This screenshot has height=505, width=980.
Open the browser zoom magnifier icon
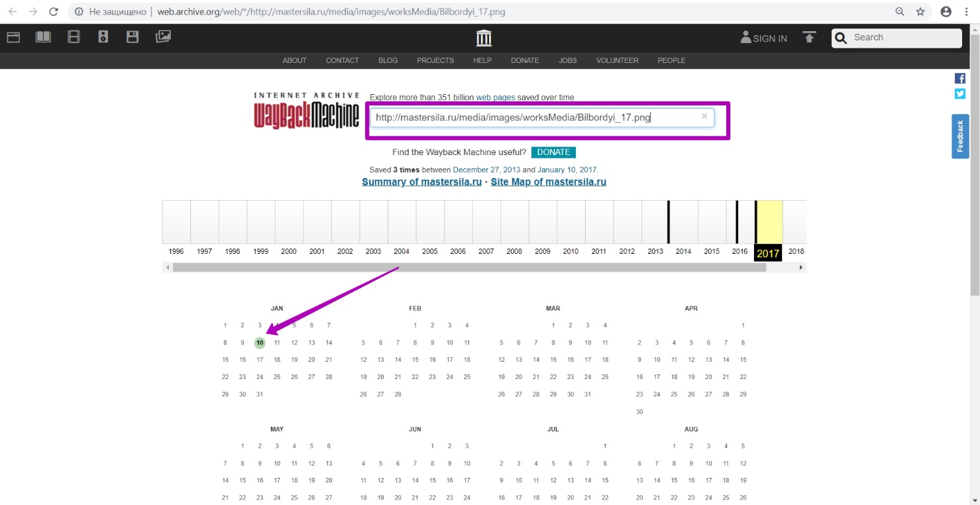(x=900, y=11)
